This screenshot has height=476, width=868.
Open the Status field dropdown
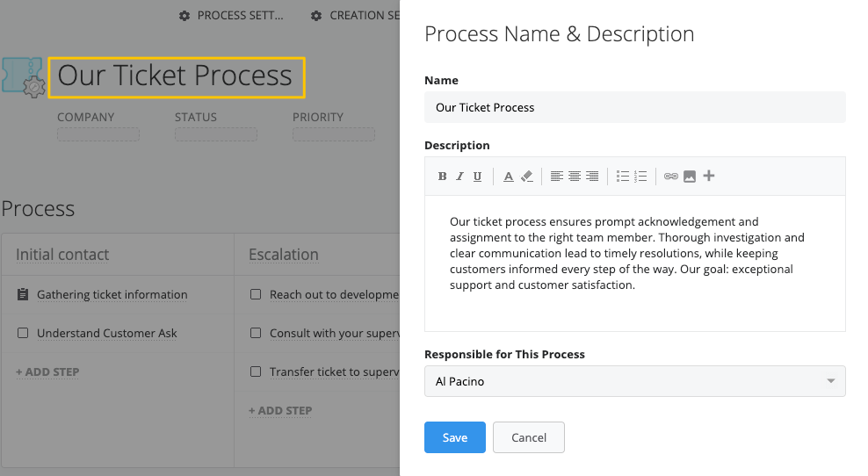[215, 134]
